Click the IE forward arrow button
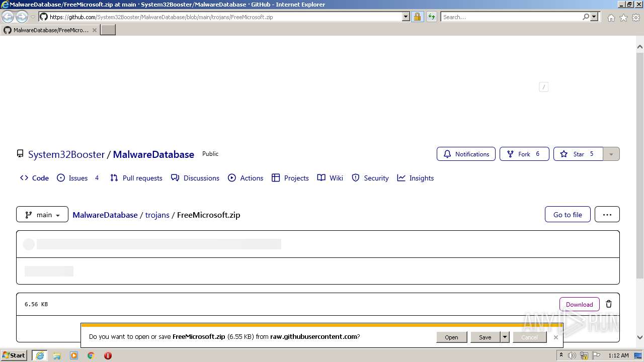 coord(22,17)
